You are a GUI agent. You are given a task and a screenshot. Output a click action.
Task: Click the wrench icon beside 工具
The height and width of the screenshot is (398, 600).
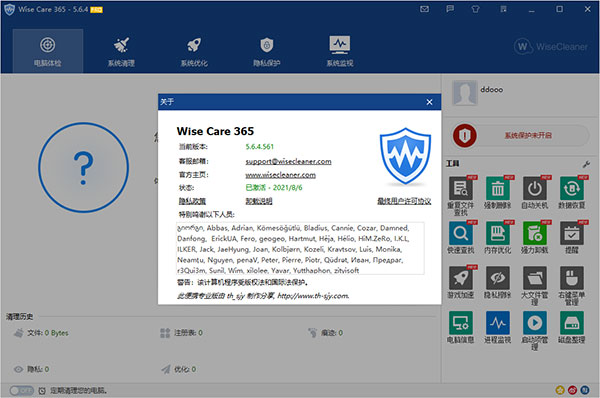coord(586,164)
